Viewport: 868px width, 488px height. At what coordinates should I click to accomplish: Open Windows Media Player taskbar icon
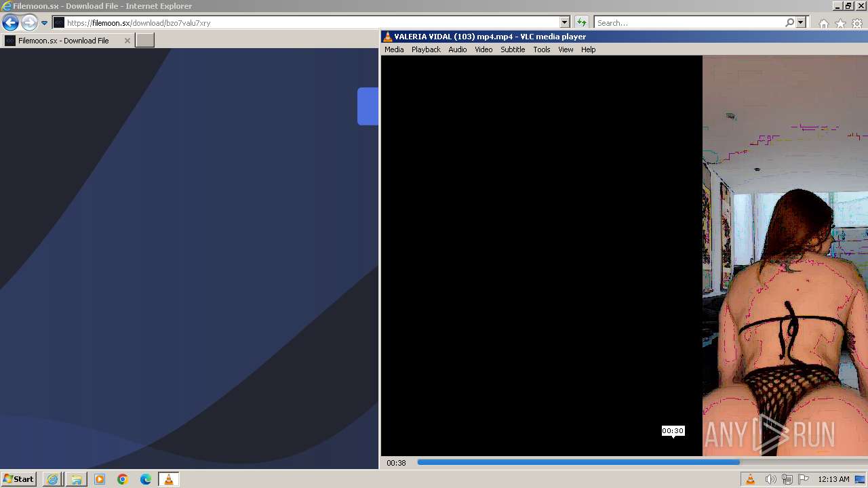(x=100, y=479)
